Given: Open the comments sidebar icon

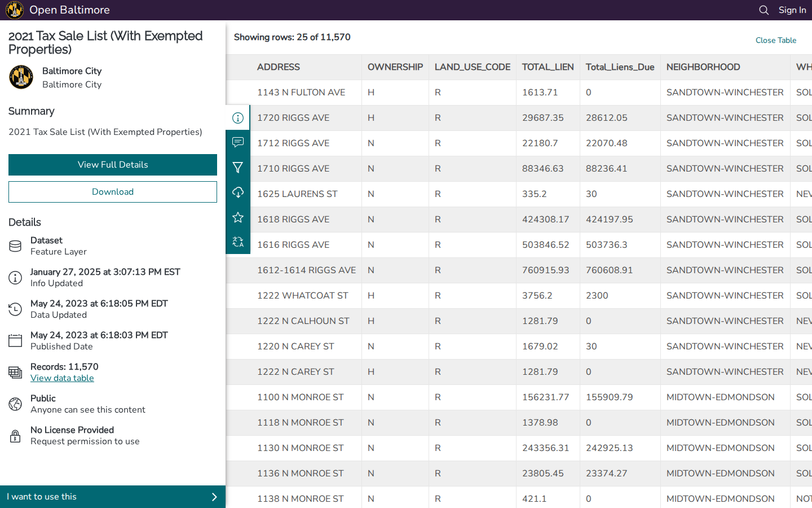Looking at the screenshot, I should pos(238,142).
